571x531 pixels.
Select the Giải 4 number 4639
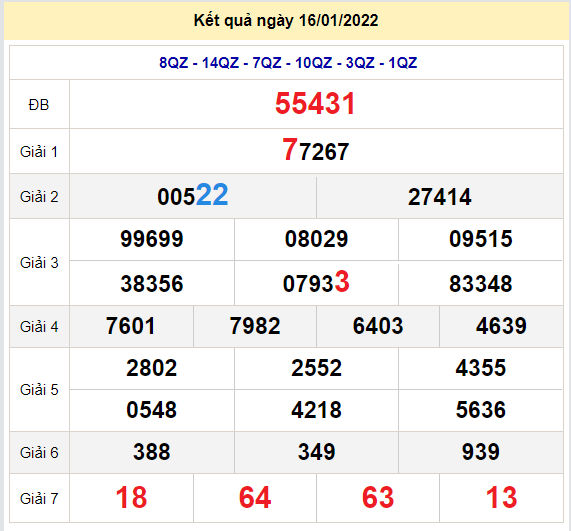point(501,326)
